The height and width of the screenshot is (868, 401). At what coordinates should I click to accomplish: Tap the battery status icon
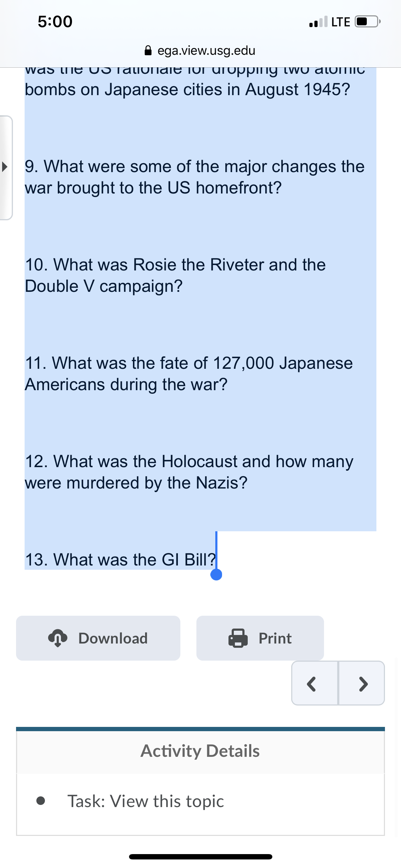pyautogui.click(x=367, y=22)
